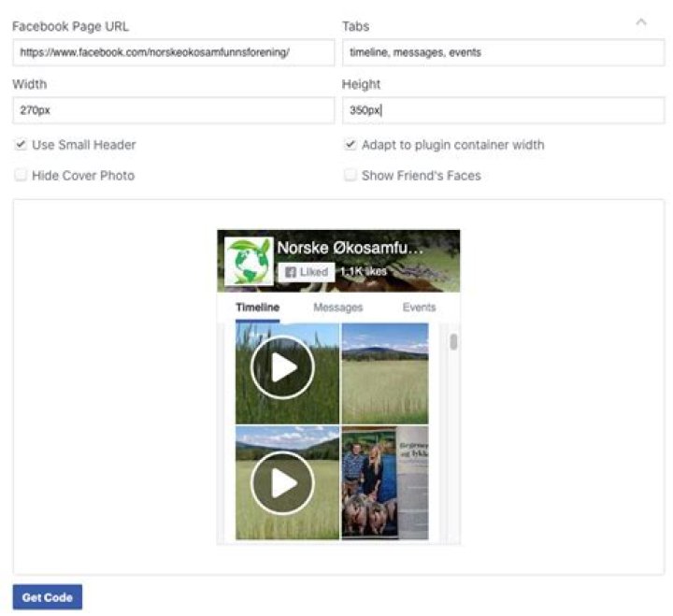673x616 pixels.
Task: Switch to the Messages tab in preview
Action: pos(338,308)
